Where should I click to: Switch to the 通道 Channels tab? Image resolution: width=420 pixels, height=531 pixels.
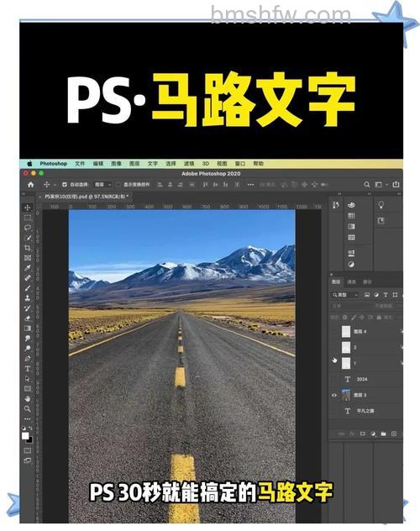pos(352,281)
